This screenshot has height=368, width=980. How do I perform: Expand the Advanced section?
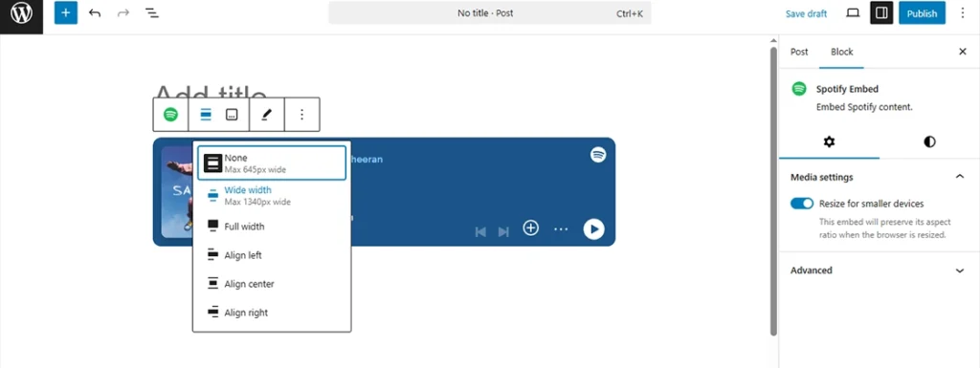(x=879, y=271)
